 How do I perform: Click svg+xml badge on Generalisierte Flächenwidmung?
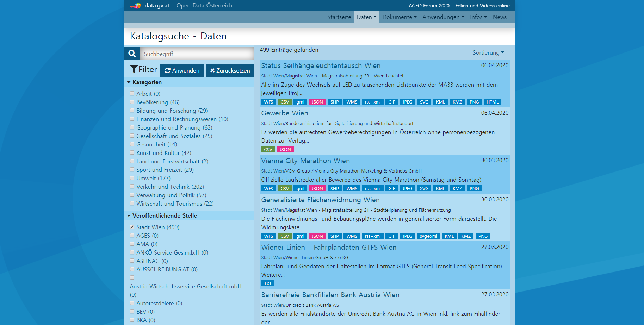(x=428, y=236)
